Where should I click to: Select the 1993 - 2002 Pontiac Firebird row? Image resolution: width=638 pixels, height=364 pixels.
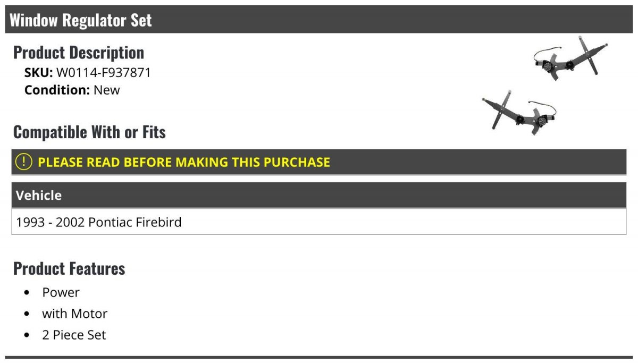(x=319, y=222)
